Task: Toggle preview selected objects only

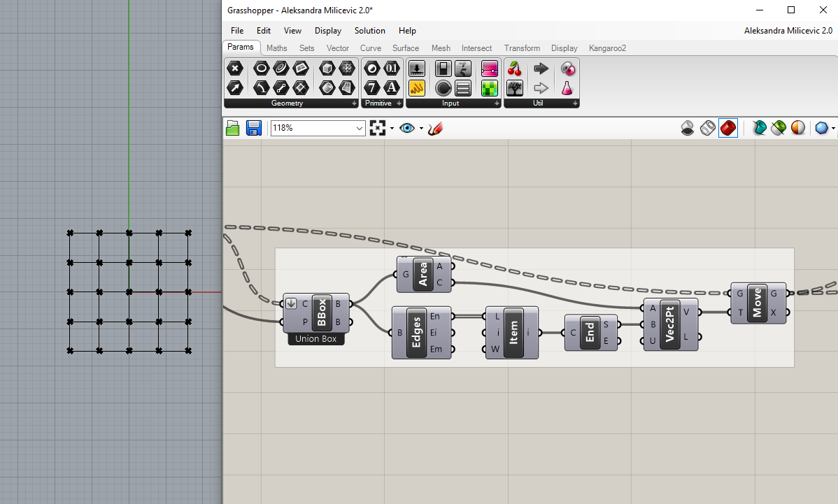Action: 759,128
